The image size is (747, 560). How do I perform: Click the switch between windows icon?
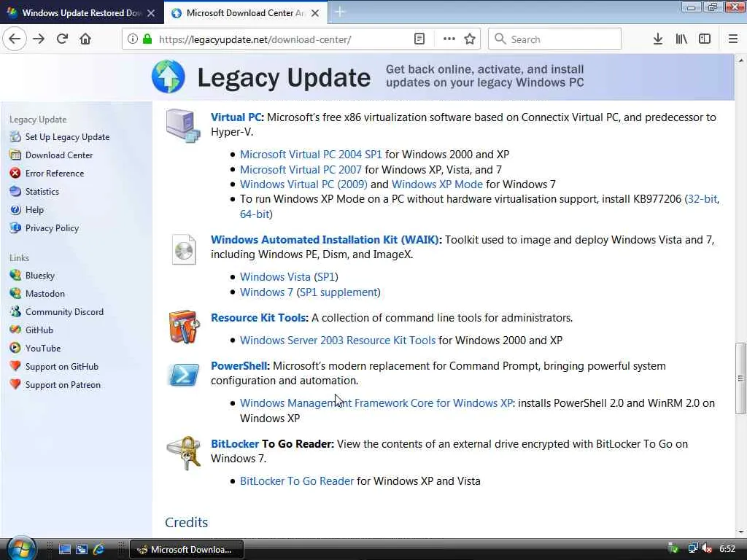click(x=82, y=550)
